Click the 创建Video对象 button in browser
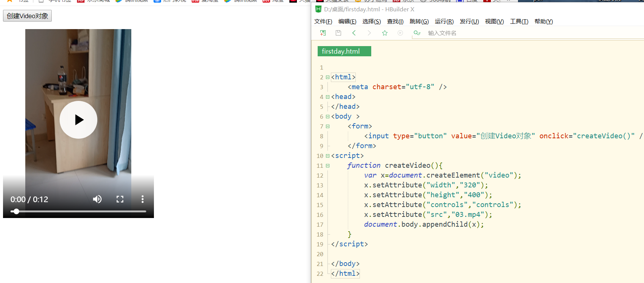This screenshot has height=283, width=644. click(27, 16)
